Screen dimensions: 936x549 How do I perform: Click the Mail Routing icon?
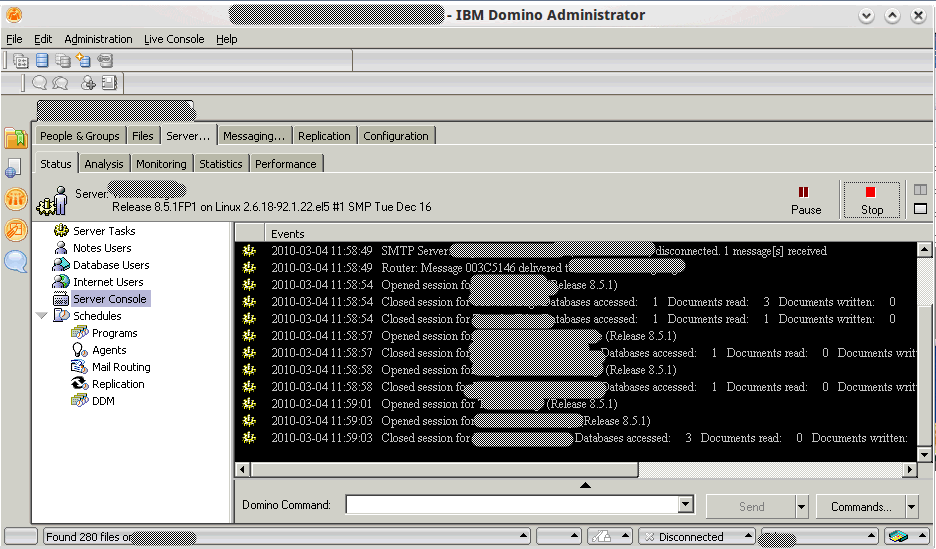click(x=79, y=366)
